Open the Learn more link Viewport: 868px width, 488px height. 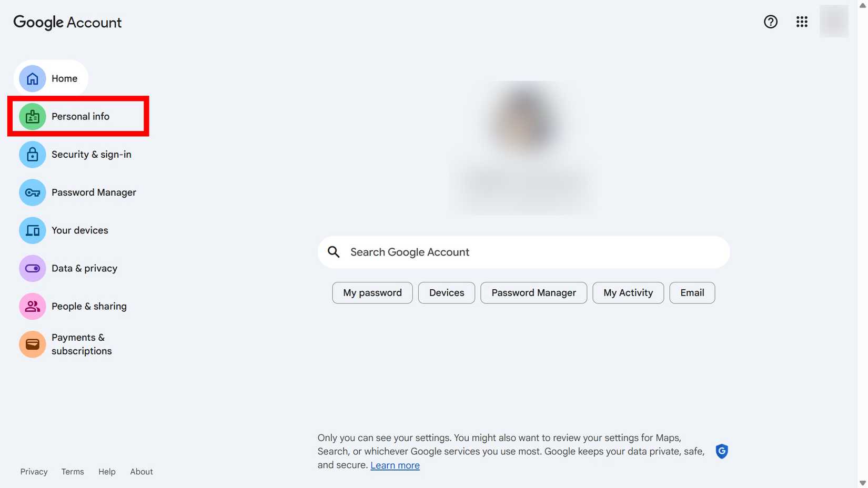(395, 465)
